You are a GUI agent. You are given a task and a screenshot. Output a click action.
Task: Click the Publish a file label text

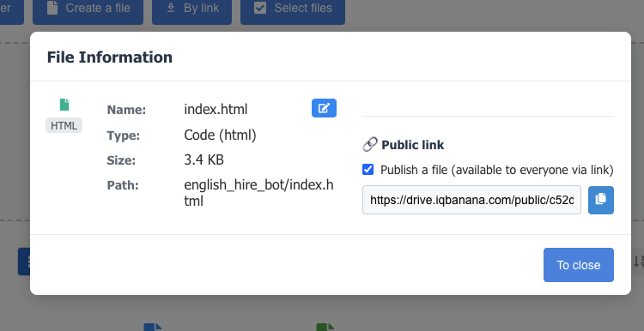(x=497, y=170)
